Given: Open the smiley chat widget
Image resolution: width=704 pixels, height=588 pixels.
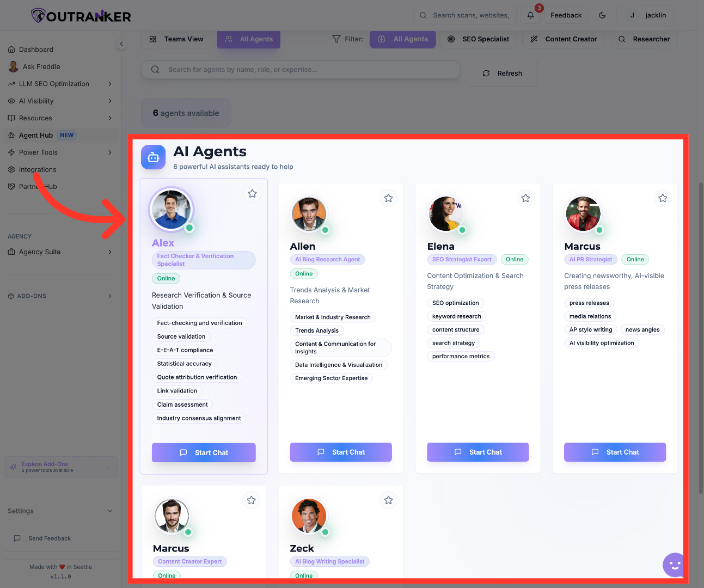Looking at the screenshot, I should 675,565.
